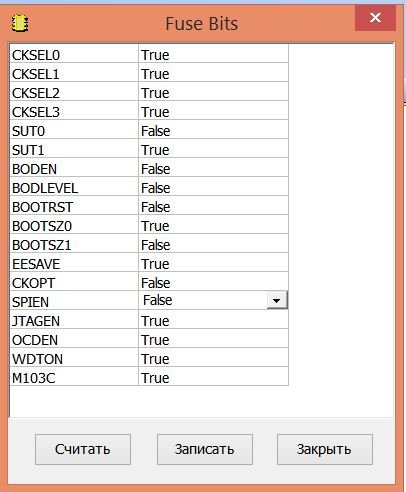Viewport: 406px width, 492px height.
Task: Select the SUT0 False value cell
Action: pyautogui.click(x=213, y=131)
